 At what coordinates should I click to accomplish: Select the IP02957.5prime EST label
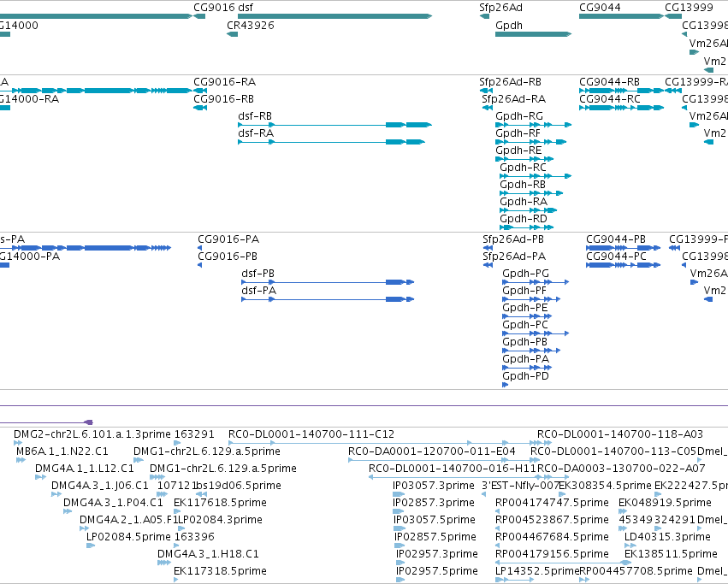tap(437, 571)
